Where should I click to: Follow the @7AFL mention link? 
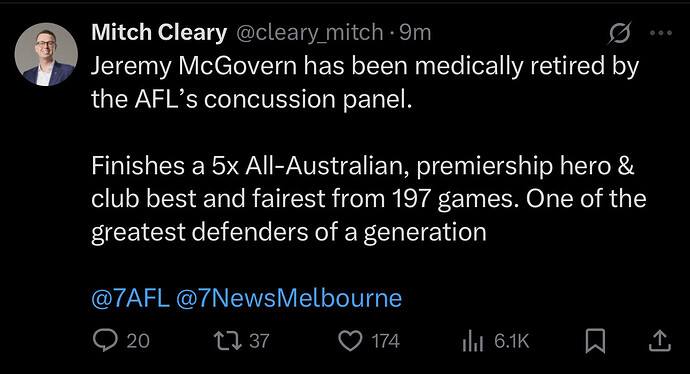[130, 298]
